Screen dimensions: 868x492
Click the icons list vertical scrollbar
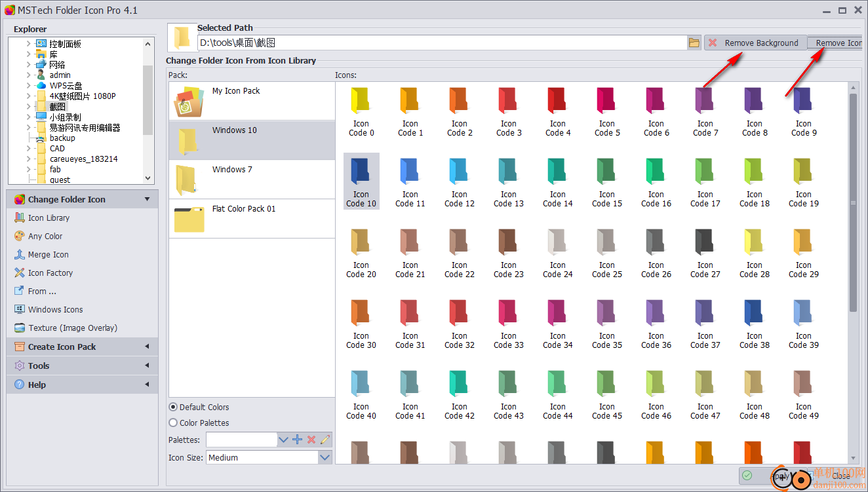[x=853, y=203]
